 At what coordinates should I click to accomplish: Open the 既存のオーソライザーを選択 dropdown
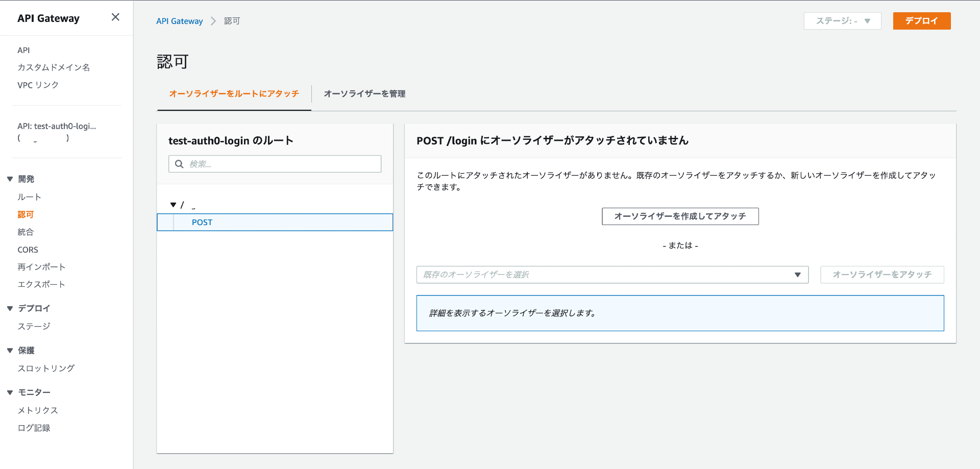pos(612,275)
